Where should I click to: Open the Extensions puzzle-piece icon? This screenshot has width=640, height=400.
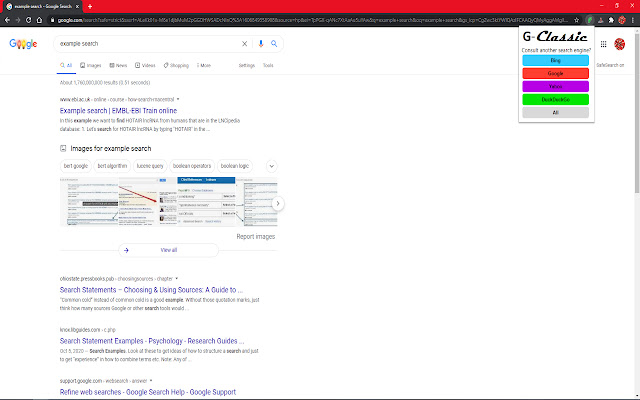coord(611,20)
